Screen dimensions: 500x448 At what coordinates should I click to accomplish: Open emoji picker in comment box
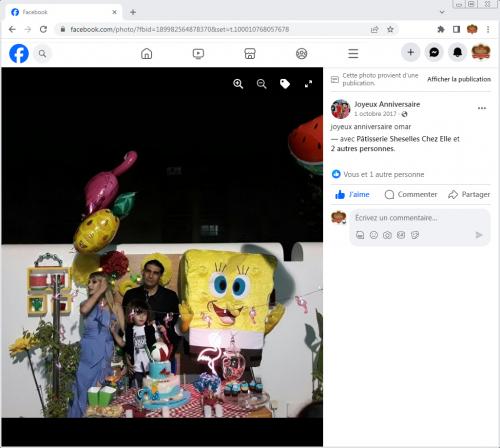374,235
